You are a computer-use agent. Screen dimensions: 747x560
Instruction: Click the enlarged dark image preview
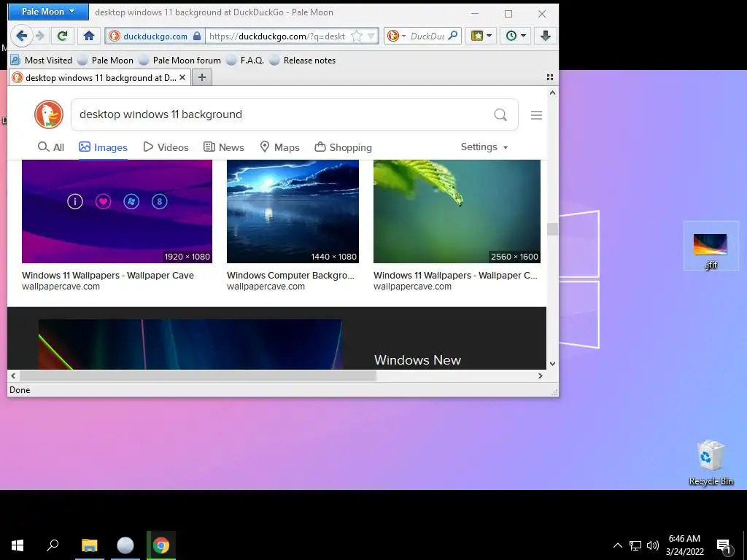pyautogui.click(x=190, y=344)
